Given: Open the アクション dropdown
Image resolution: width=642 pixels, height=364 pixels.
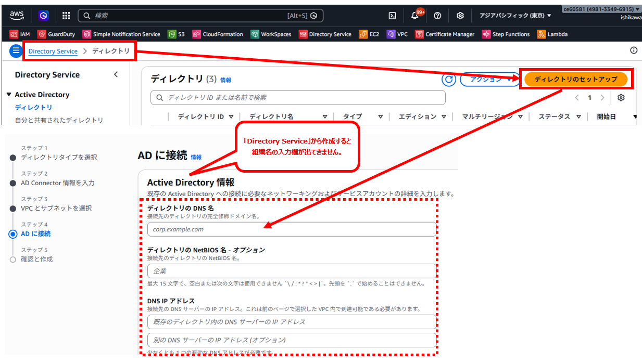Looking at the screenshot, I should (x=489, y=80).
